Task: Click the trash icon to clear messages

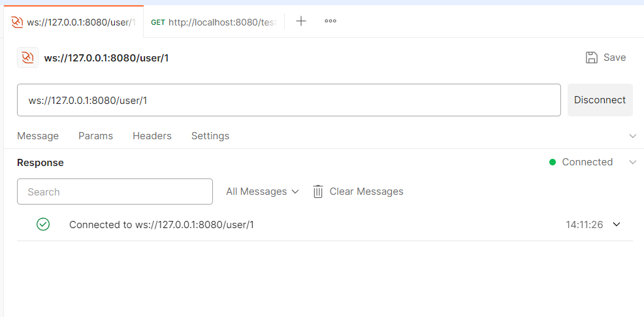Action: 318,192
